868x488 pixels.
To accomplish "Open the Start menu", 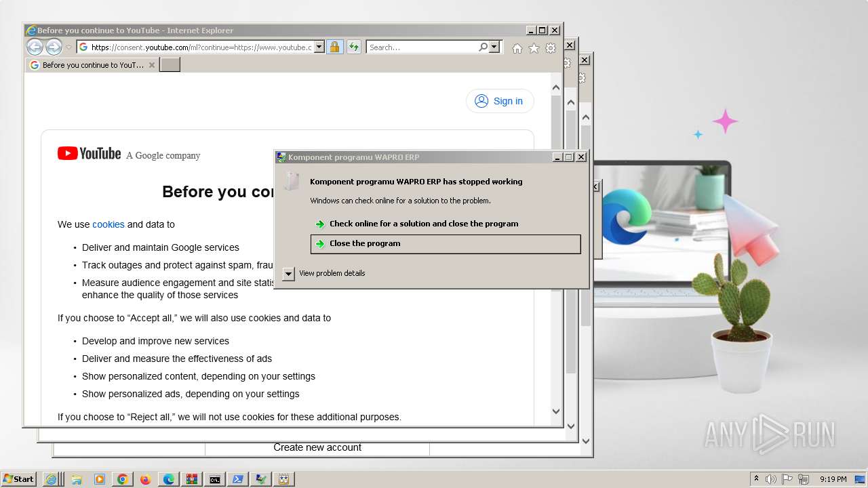I will pos(19,479).
